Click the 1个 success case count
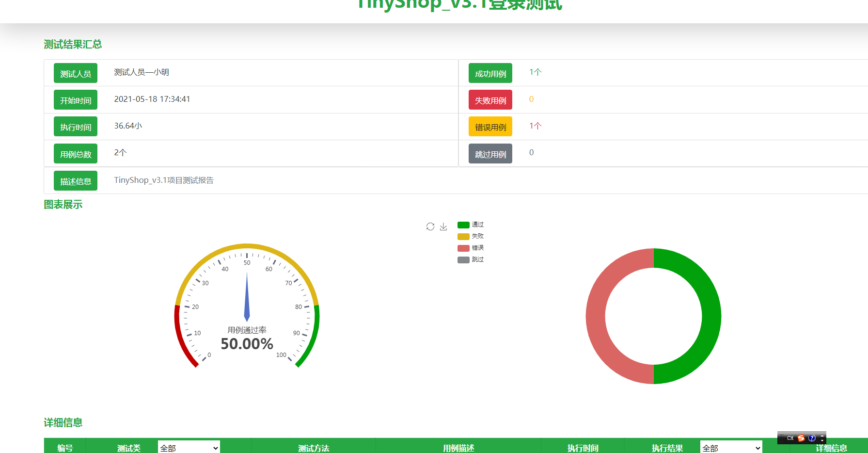The image size is (868, 453). click(535, 72)
